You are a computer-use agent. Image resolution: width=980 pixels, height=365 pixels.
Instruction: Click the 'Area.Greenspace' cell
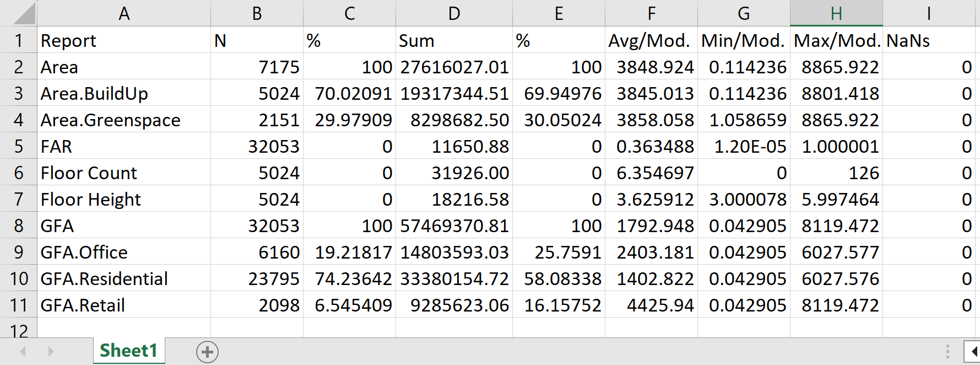(x=124, y=120)
